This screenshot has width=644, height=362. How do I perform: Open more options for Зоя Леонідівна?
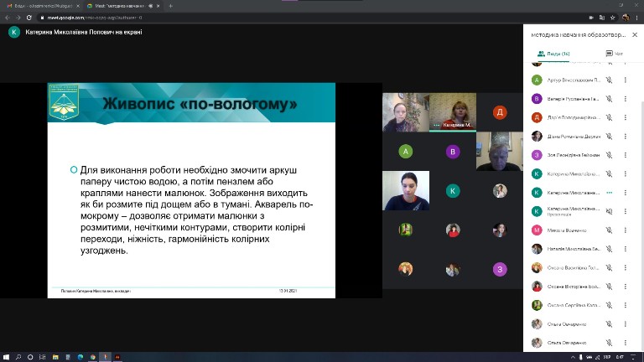coord(625,155)
